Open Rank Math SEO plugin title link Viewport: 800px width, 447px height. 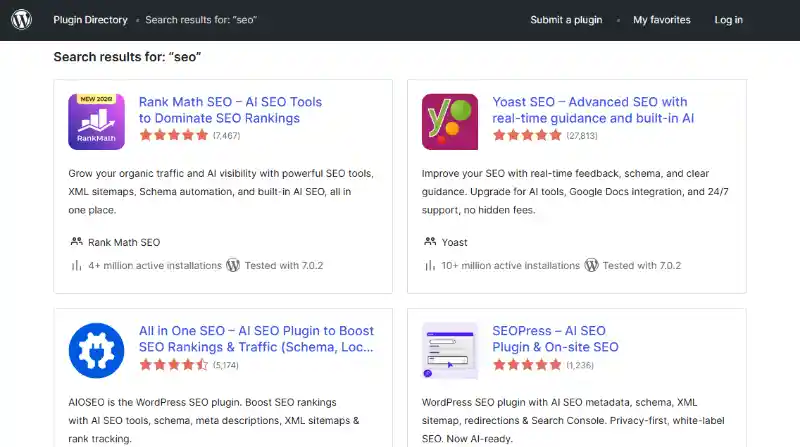point(230,110)
